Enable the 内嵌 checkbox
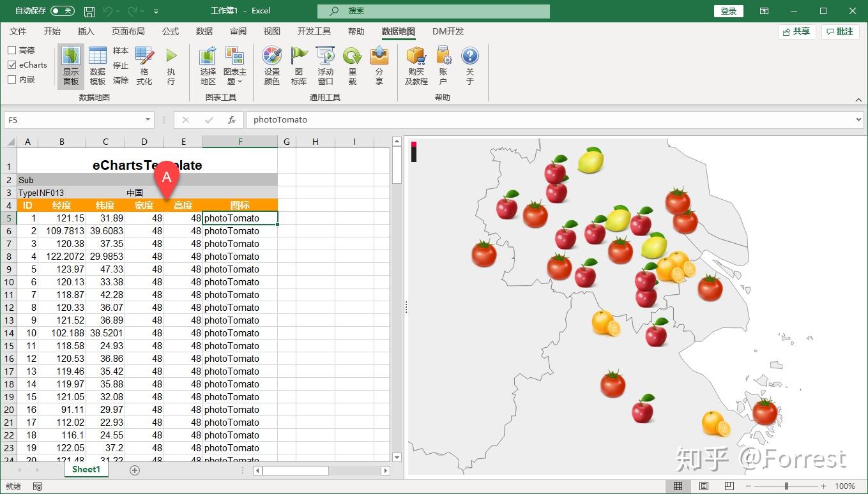This screenshot has height=494, width=868. (x=11, y=79)
